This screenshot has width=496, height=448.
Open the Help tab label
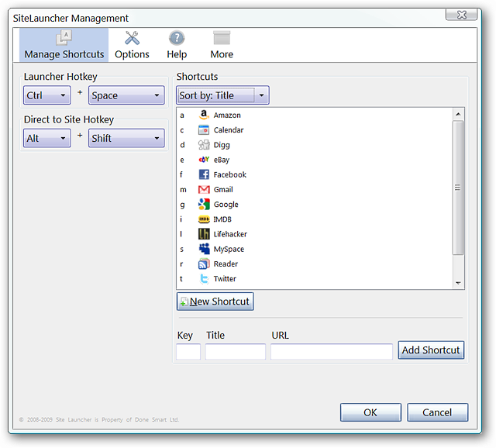point(177,54)
